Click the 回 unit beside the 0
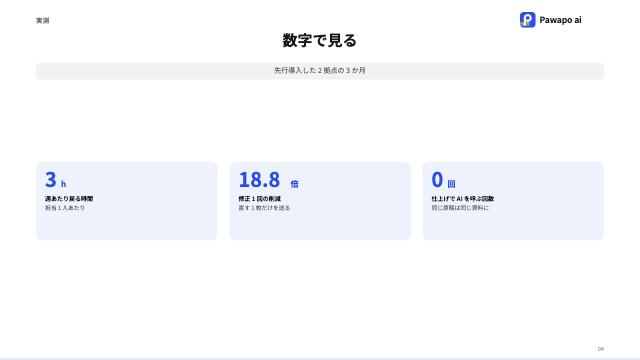Viewport: 640px width, 360px height. [451, 184]
